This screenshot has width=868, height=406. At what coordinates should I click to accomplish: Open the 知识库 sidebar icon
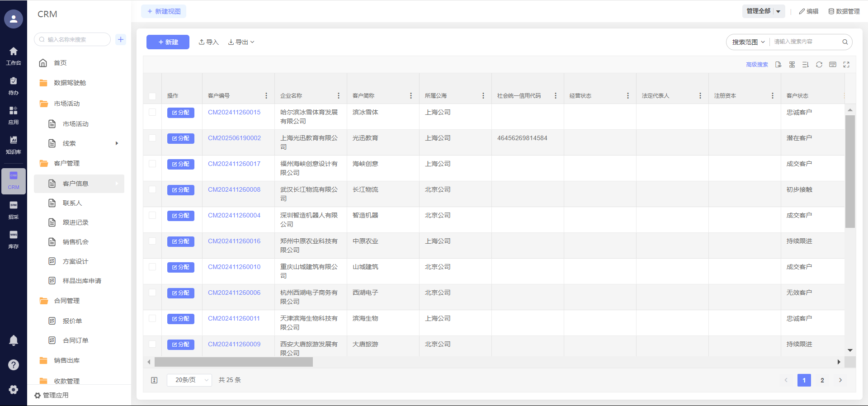(x=14, y=145)
